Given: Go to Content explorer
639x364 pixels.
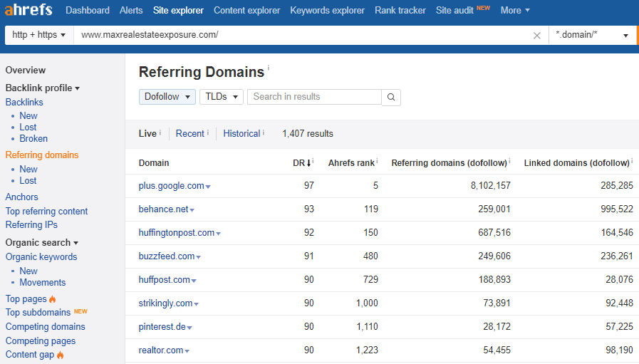Looking at the screenshot, I should [247, 10].
